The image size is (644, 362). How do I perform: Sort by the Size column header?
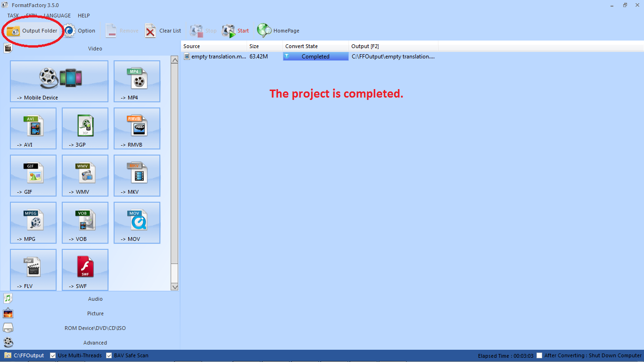pyautogui.click(x=265, y=46)
